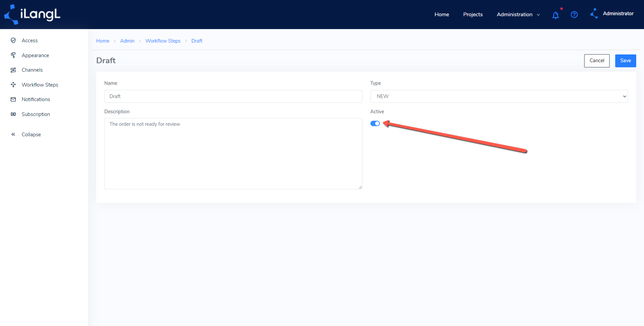Click the Appearance paint roller icon
The width and height of the screenshot is (644, 326).
(13, 55)
